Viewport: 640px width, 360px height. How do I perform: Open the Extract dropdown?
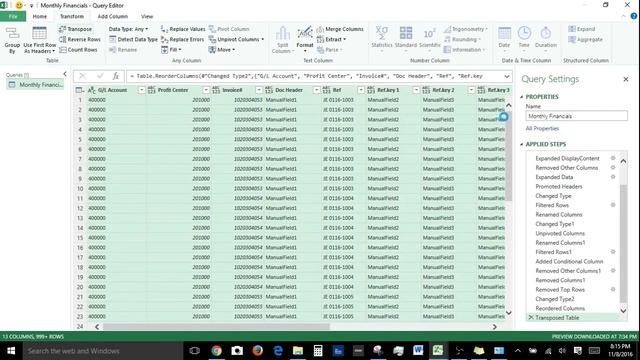331,39
